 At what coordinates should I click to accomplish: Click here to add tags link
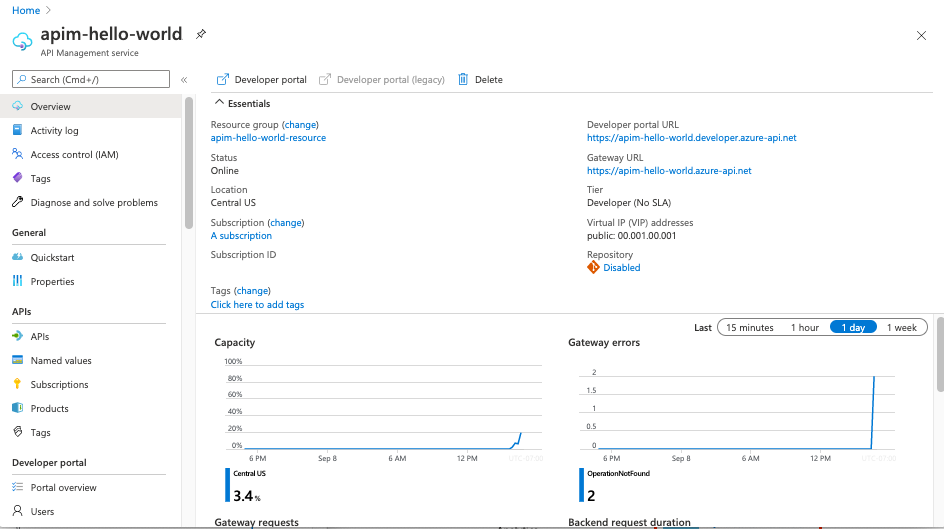[x=257, y=305]
